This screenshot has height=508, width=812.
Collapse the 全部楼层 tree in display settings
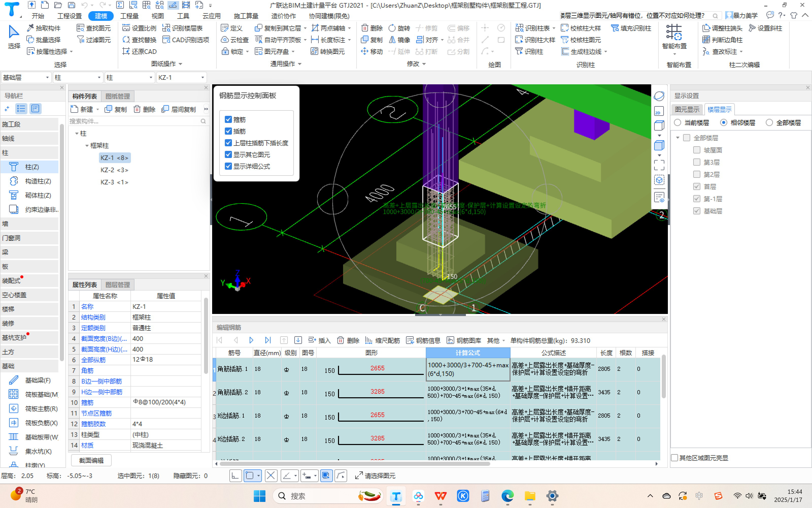(678, 138)
